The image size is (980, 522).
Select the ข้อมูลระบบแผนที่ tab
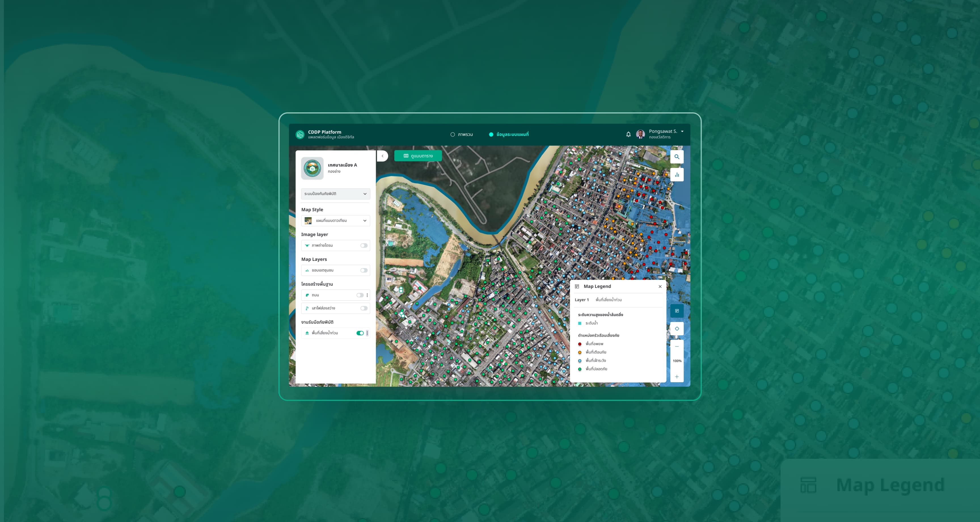pyautogui.click(x=509, y=134)
